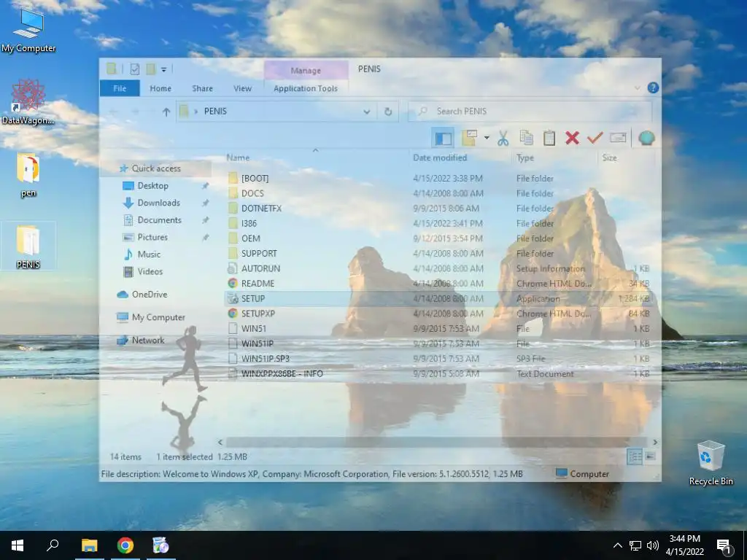Open Pictures in the navigation pane
Screen dimensions: 747x560
click(x=152, y=237)
